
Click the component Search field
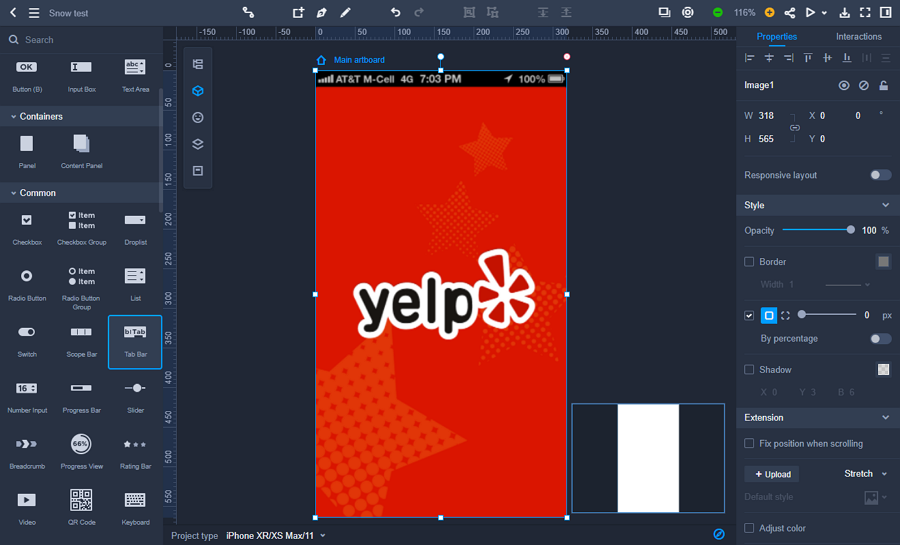pyautogui.click(x=80, y=40)
